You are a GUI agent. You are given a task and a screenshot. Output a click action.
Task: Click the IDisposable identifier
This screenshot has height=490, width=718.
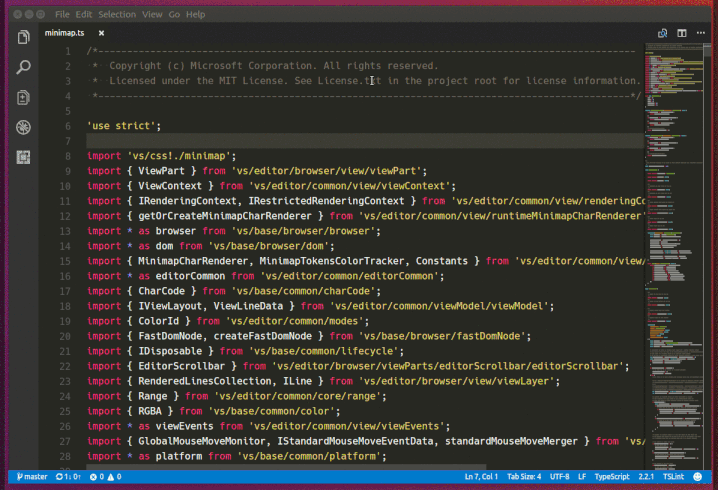(170, 351)
